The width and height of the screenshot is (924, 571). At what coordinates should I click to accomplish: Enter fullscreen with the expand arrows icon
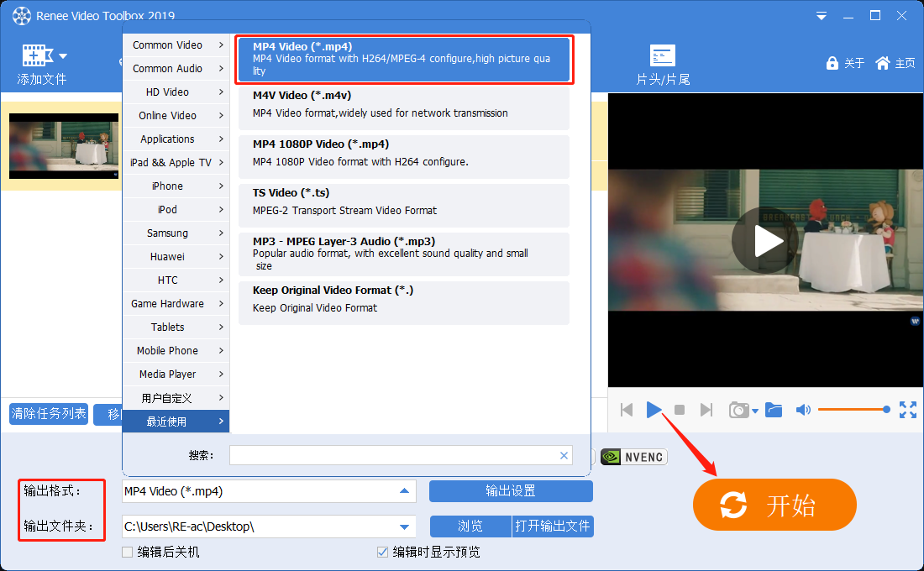coord(908,410)
